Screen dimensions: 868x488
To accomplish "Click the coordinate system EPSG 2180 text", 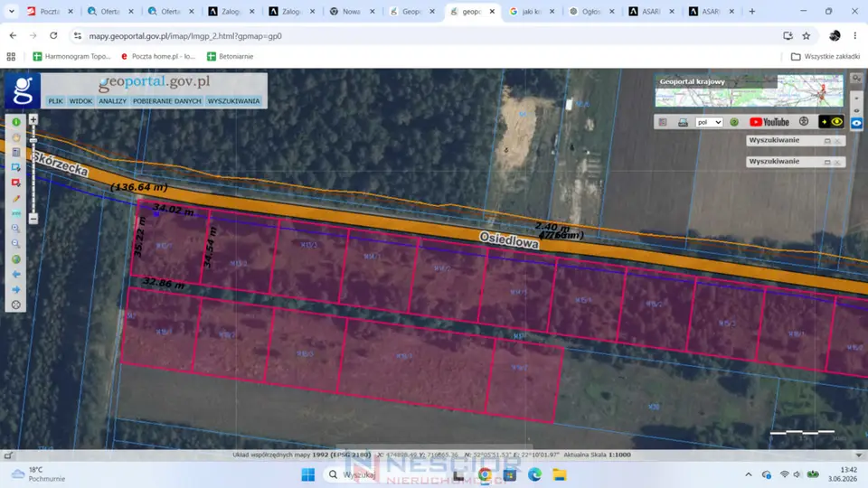I will point(302,455).
